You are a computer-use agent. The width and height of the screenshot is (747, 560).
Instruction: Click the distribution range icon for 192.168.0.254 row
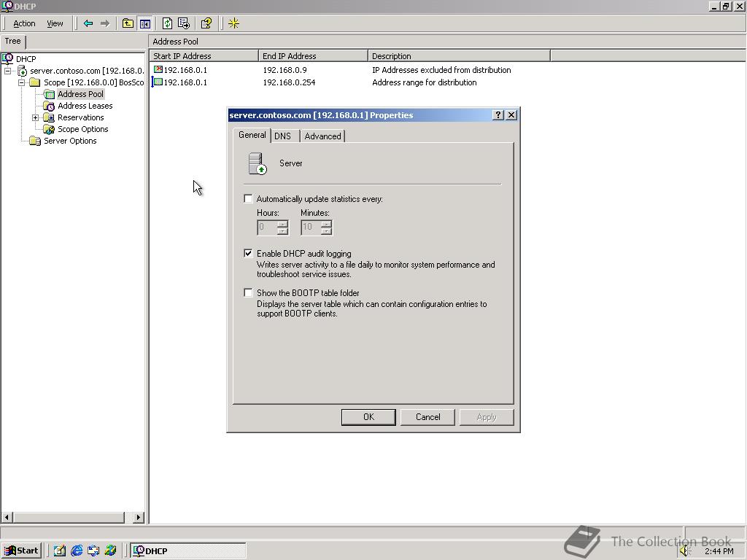158,82
